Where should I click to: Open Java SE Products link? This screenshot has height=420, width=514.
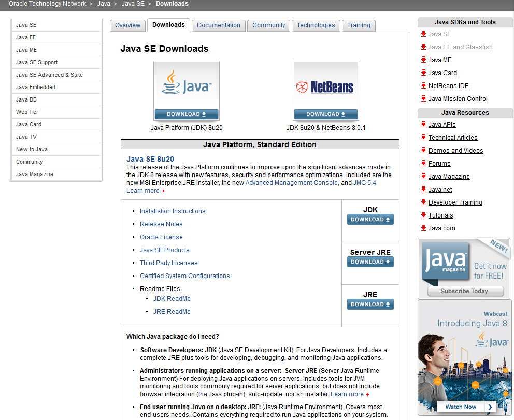coord(164,250)
